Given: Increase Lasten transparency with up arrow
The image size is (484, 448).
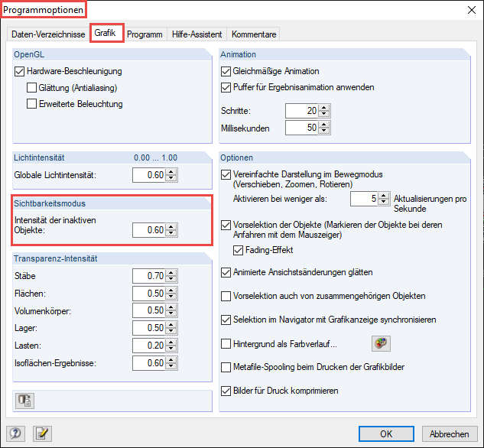Looking at the screenshot, I should pyautogui.click(x=171, y=342).
